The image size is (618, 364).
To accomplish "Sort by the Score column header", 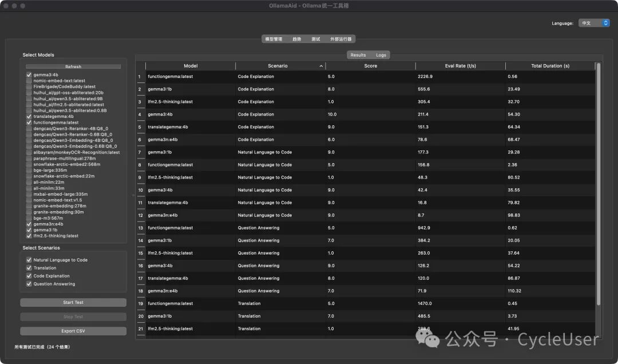I will (x=370, y=66).
